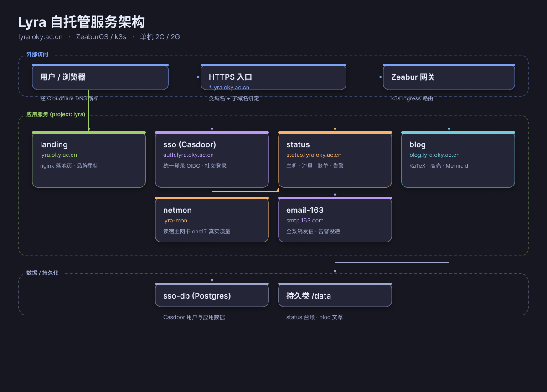Select the HTTPS 入口 node

point(273,77)
